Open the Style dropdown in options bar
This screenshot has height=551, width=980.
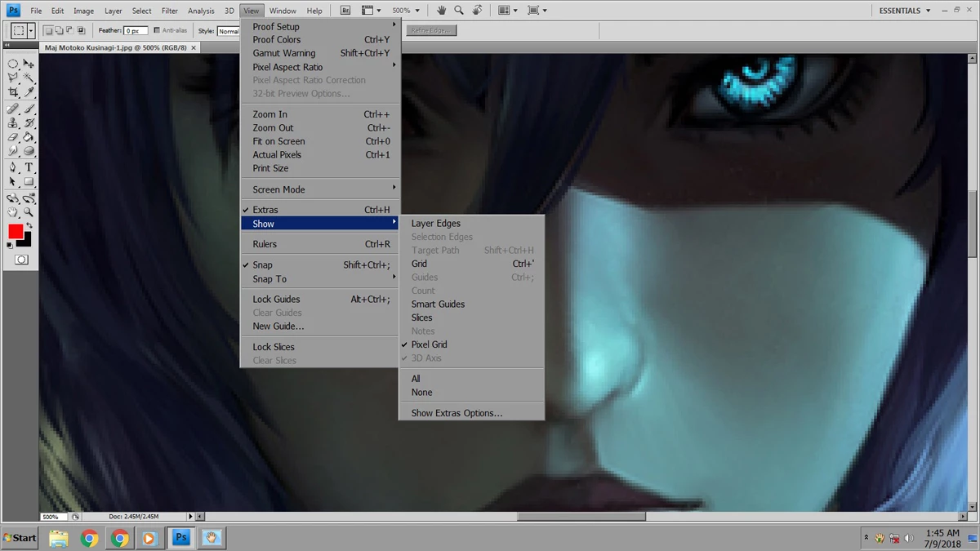click(x=228, y=31)
